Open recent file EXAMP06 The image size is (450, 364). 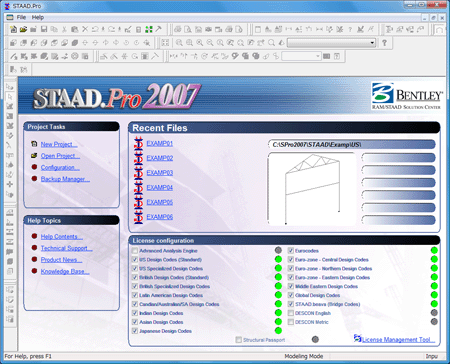tap(160, 217)
